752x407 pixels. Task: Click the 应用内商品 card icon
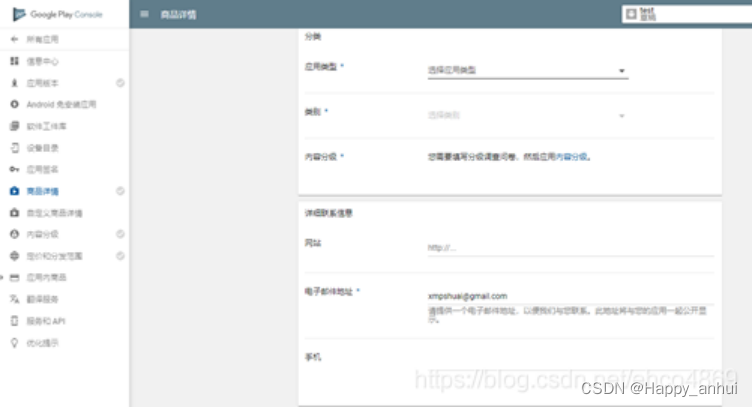click(x=15, y=278)
